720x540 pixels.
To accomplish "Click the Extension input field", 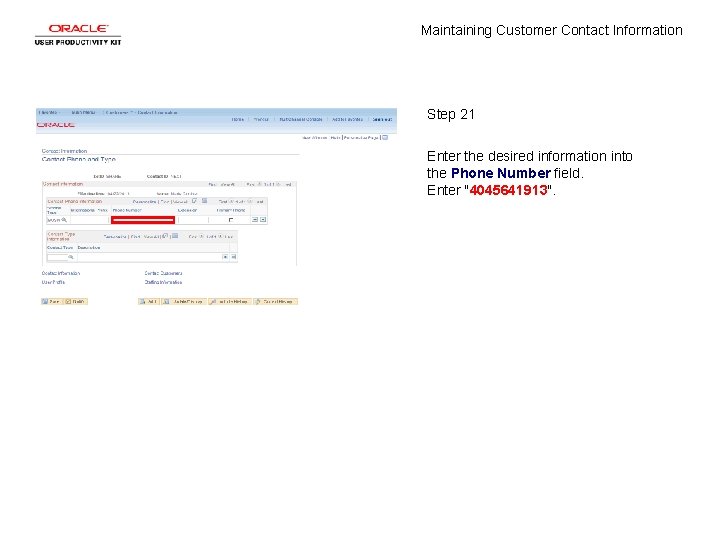I will [x=193, y=220].
